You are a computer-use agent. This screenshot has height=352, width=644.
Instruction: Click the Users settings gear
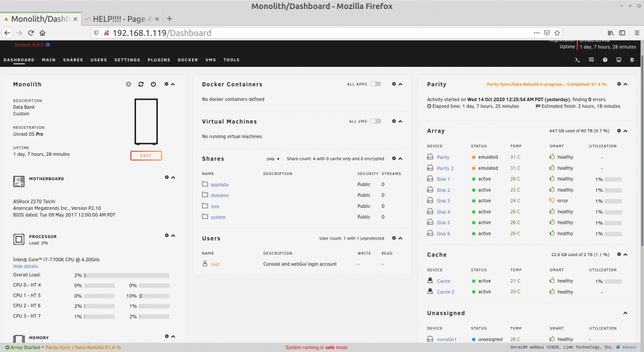coord(393,238)
